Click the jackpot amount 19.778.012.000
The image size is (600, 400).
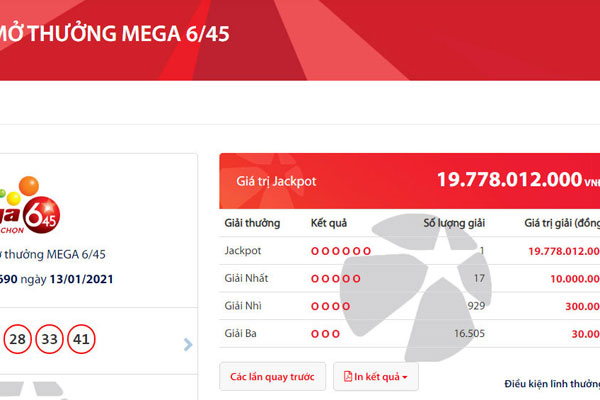pyautogui.click(x=508, y=180)
